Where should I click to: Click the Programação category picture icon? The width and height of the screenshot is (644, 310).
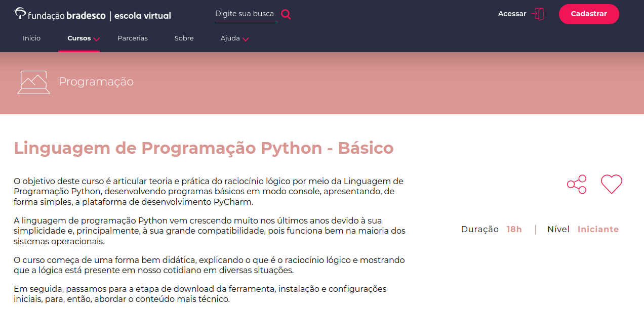(33, 81)
